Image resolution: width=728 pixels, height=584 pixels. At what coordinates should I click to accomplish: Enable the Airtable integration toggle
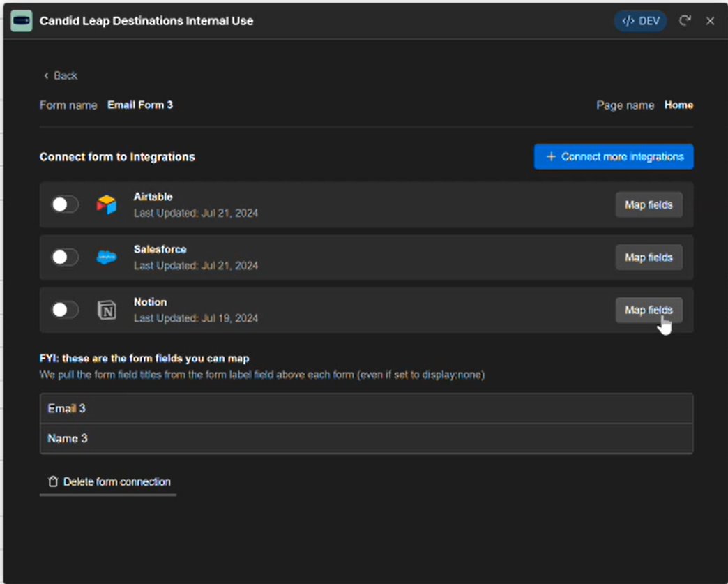[65, 204]
